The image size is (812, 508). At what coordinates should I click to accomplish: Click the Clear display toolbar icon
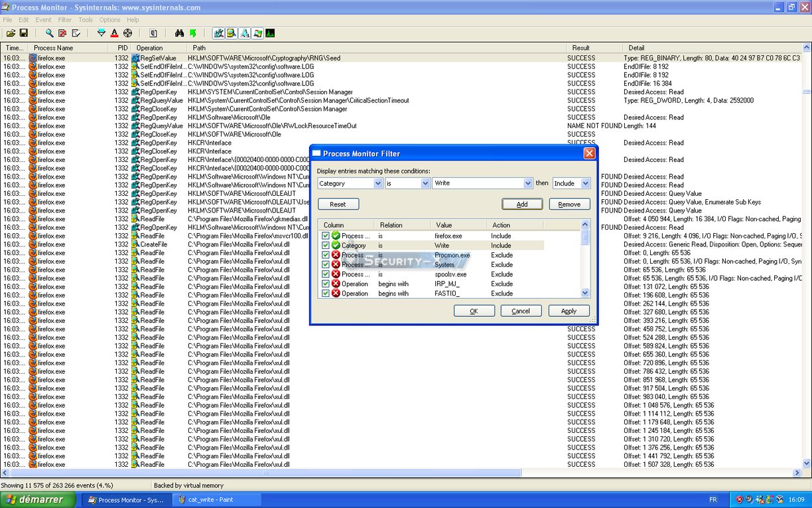pos(76,33)
